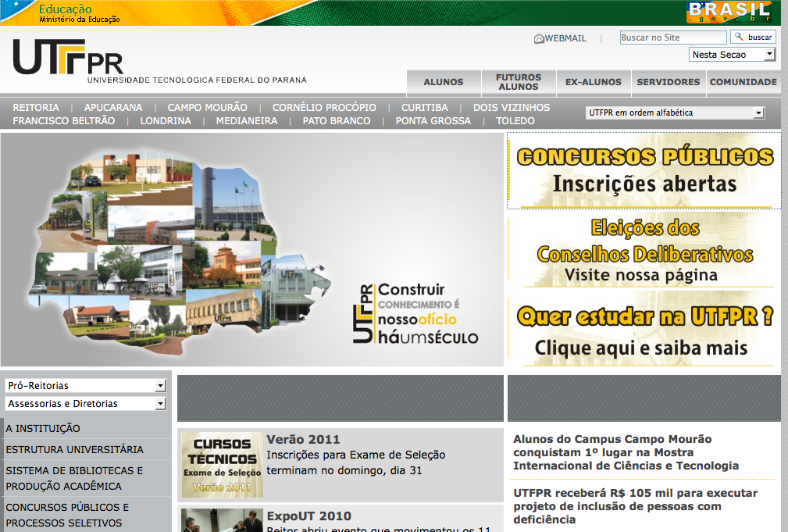The height and width of the screenshot is (532, 788).
Task: Go to CURITIBA campus link
Action: coord(424,108)
